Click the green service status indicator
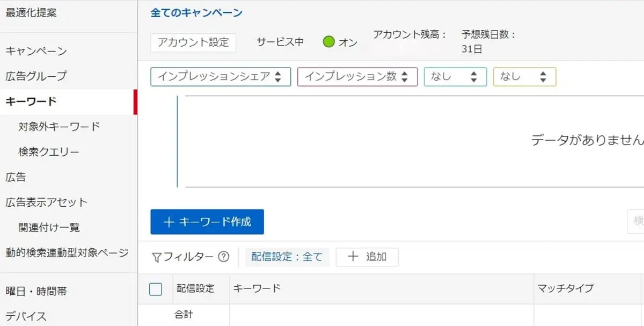The height and width of the screenshot is (326, 644). pyautogui.click(x=329, y=42)
